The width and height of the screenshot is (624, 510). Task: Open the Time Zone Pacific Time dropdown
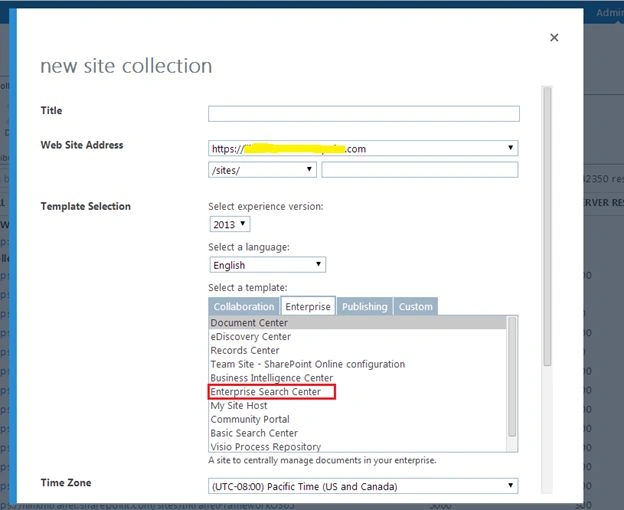(363, 486)
